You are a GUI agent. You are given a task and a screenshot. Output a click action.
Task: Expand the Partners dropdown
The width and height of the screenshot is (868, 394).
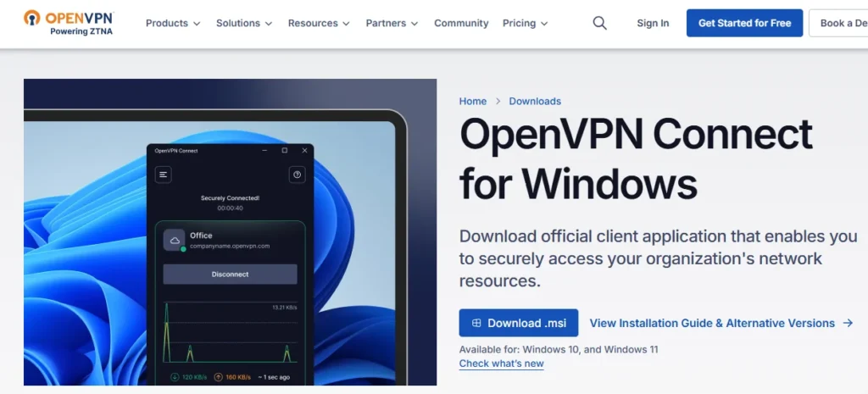coord(392,23)
